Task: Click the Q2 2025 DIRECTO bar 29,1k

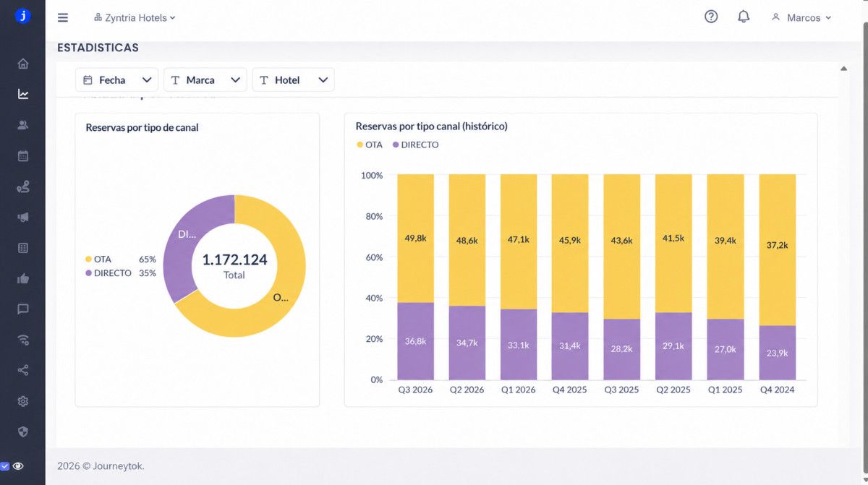Action: (673, 346)
